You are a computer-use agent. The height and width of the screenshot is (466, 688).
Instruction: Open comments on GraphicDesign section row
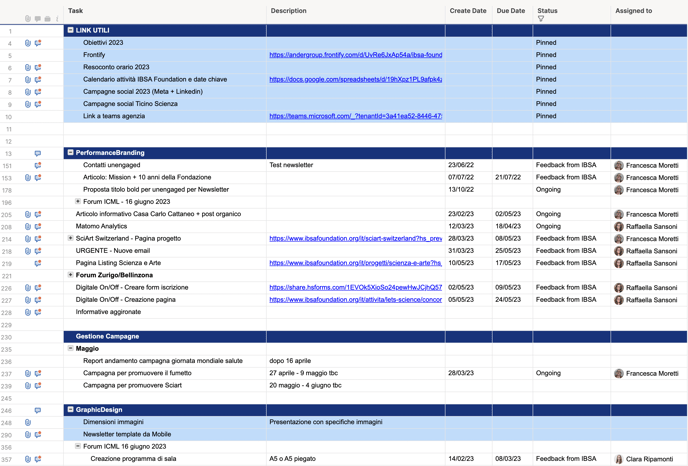38,411
